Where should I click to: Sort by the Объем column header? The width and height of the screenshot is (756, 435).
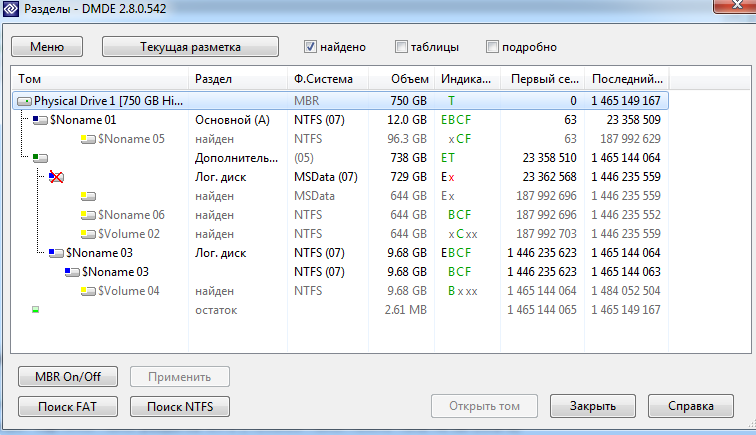(x=402, y=79)
